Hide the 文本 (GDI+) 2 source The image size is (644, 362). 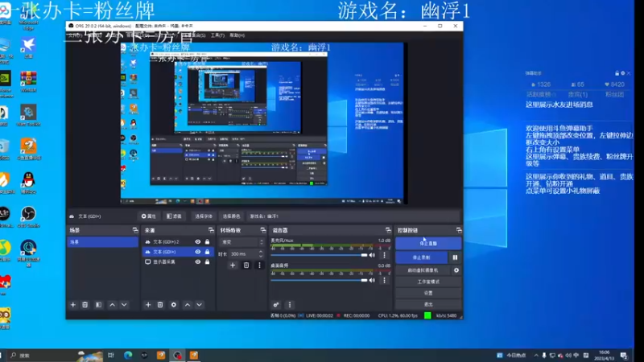(198, 242)
